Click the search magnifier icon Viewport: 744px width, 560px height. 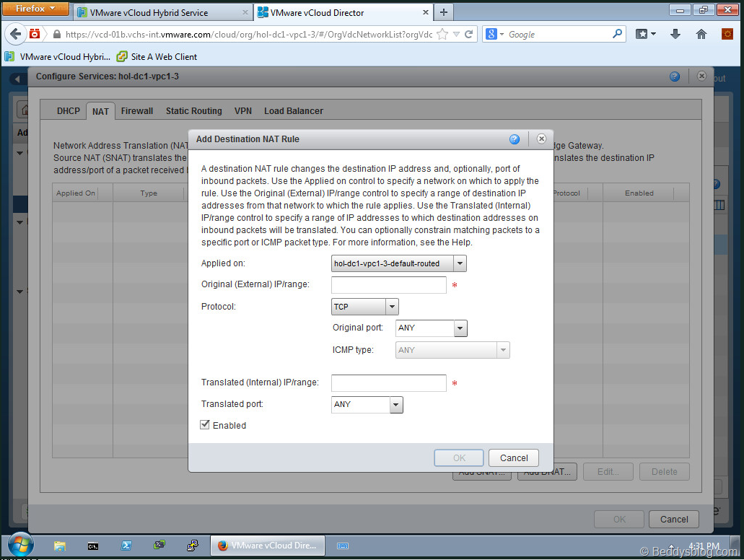(617, 34)
